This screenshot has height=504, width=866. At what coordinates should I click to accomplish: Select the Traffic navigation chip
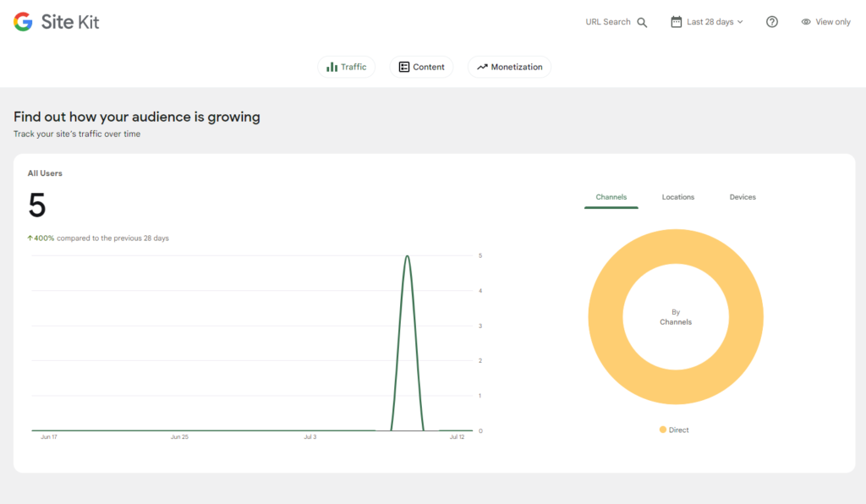346,67
